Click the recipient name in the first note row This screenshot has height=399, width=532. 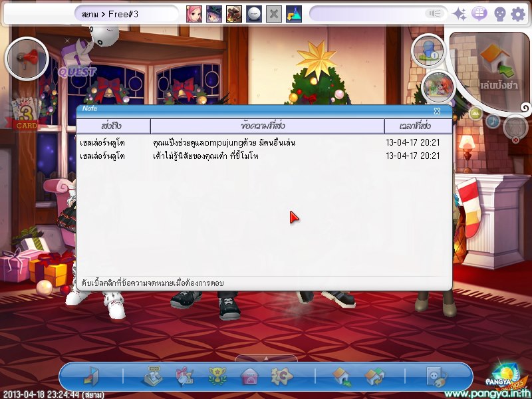coord(102,143)
